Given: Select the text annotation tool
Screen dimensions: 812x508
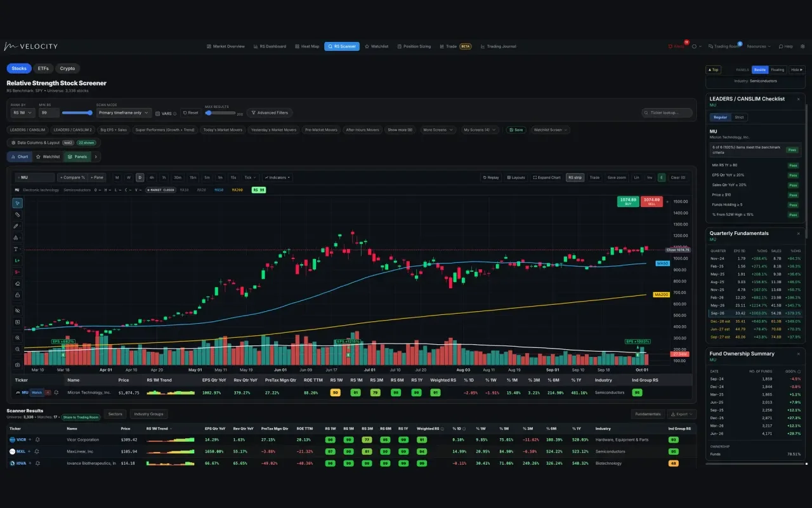Looking at the screenshot, I should pos(17,249).
